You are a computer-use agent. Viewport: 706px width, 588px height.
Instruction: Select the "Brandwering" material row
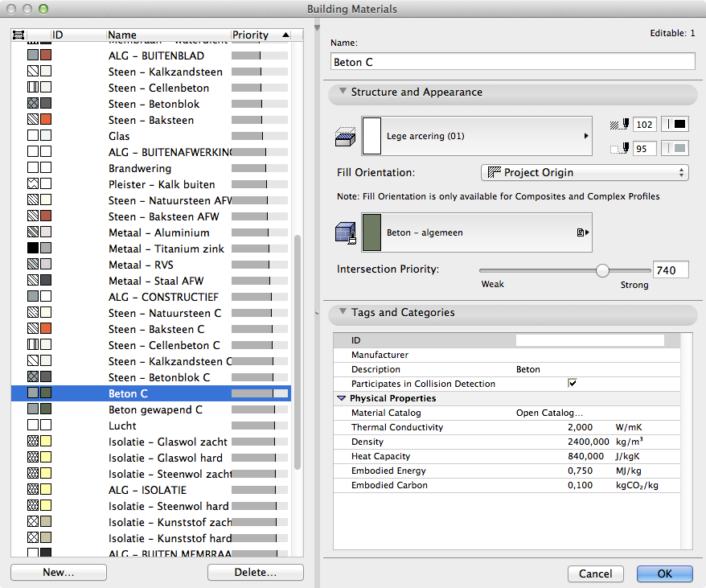[x=151, y=167]
